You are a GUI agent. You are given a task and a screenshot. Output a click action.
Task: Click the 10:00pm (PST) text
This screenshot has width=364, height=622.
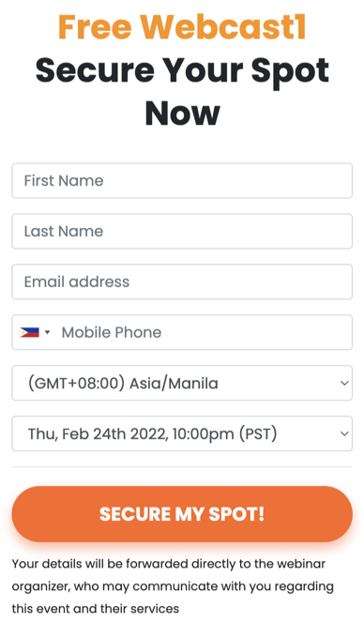click(225, 433)
